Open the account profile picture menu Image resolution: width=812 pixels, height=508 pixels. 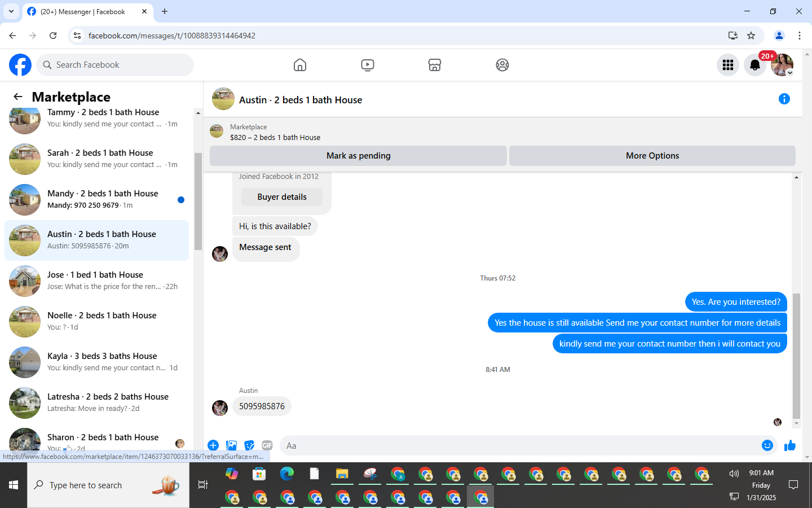(x=782, y=65)
